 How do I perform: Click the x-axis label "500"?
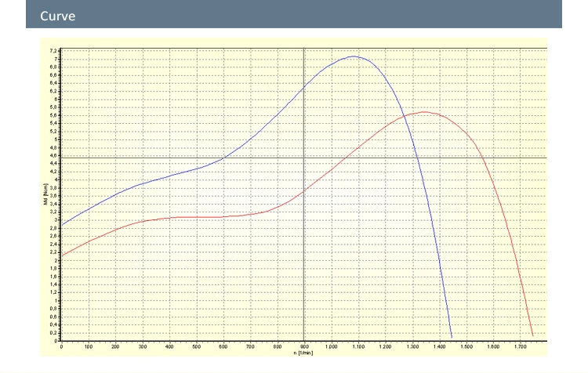197,347
